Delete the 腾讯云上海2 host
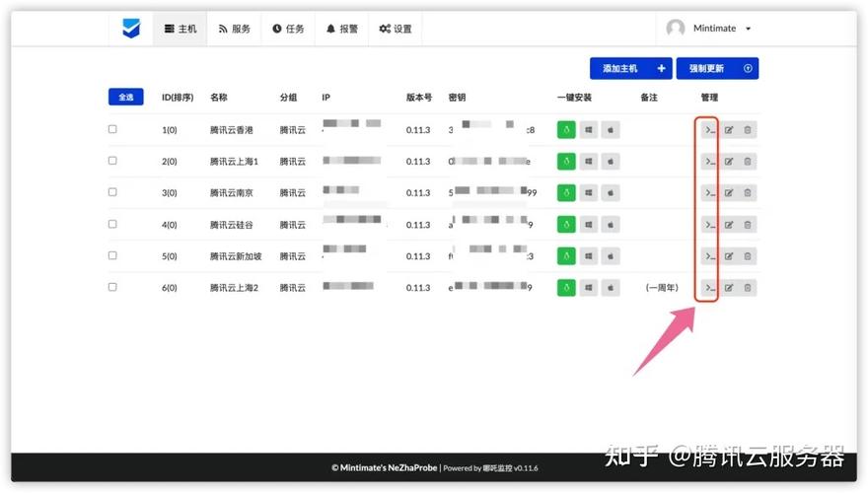This screenshot has width=868, height=493. click(x=748, y=288)
